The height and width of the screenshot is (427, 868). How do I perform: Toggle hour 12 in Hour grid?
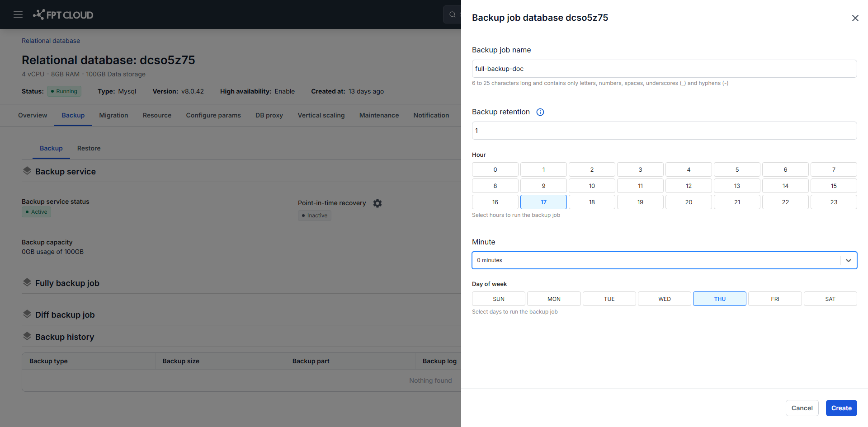tap(689, 186)
